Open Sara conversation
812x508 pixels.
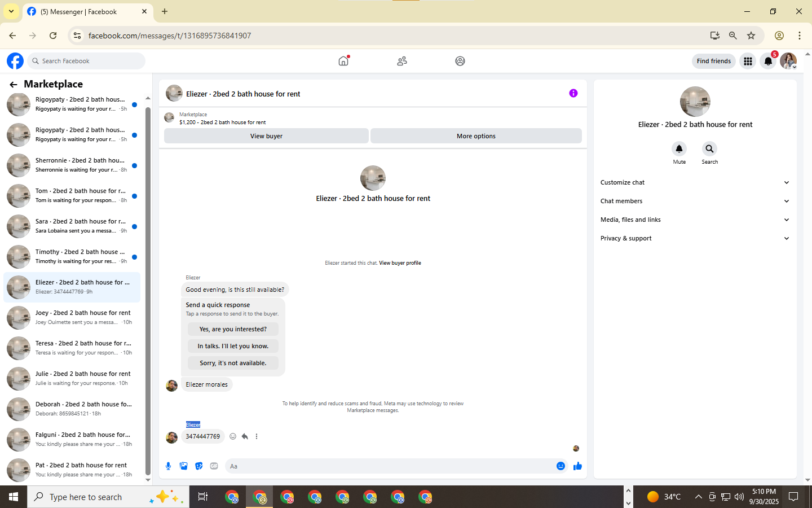[72, 226]
